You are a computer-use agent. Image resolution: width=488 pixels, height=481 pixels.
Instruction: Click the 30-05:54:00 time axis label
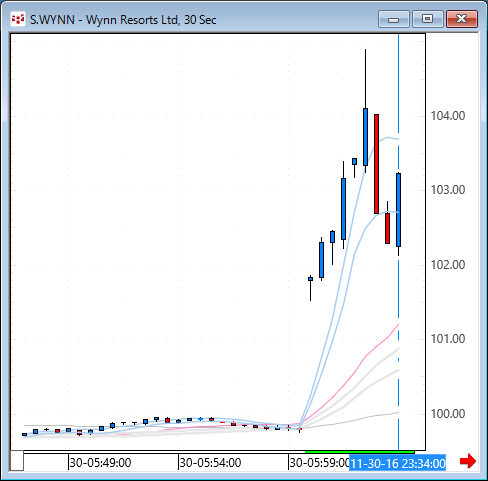pyautogui.click(x=210, y=463)
